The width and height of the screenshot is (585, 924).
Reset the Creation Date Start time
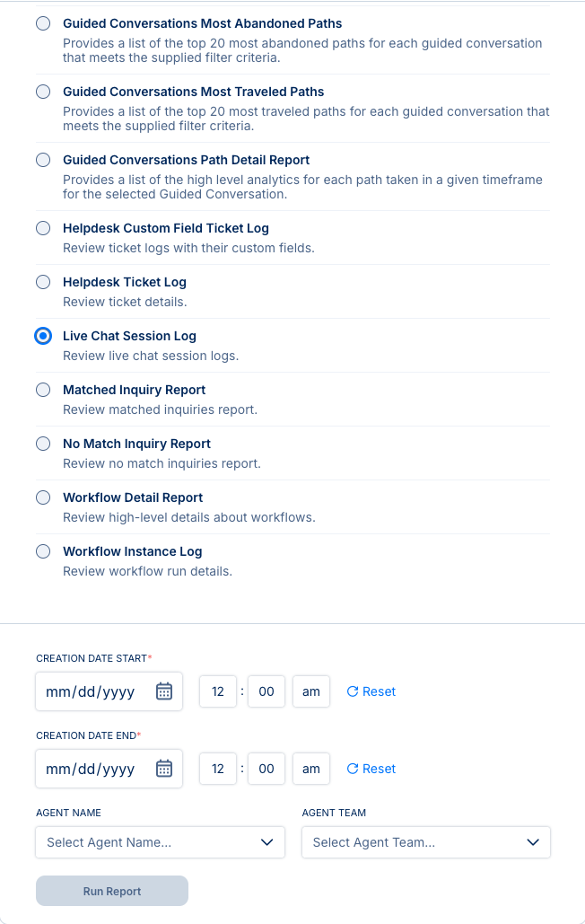[x=371, y=691]
